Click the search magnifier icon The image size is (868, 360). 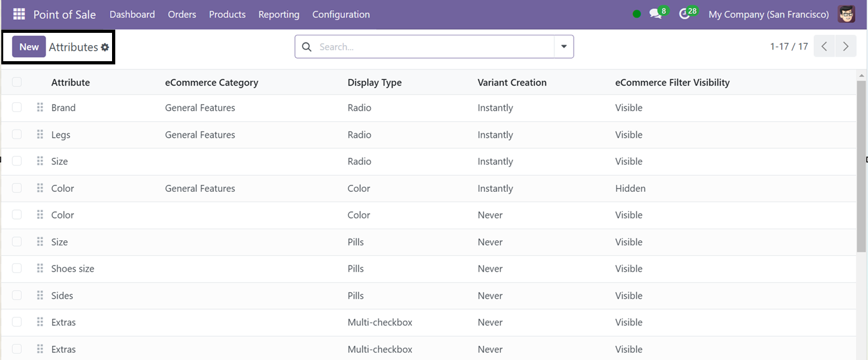pyautogui.click(x=307, y=47)
